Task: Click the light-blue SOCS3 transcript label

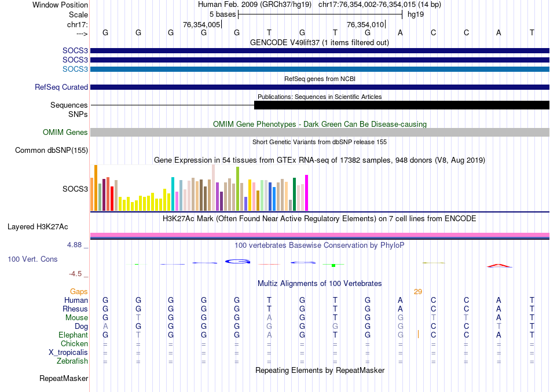Action: click(75, 69)
